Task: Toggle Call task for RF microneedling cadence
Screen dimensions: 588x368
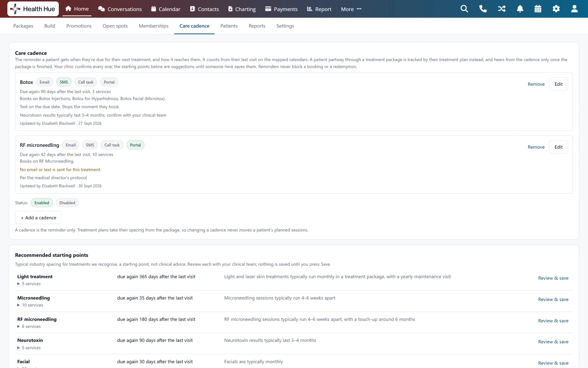Action: click(112, 145)
